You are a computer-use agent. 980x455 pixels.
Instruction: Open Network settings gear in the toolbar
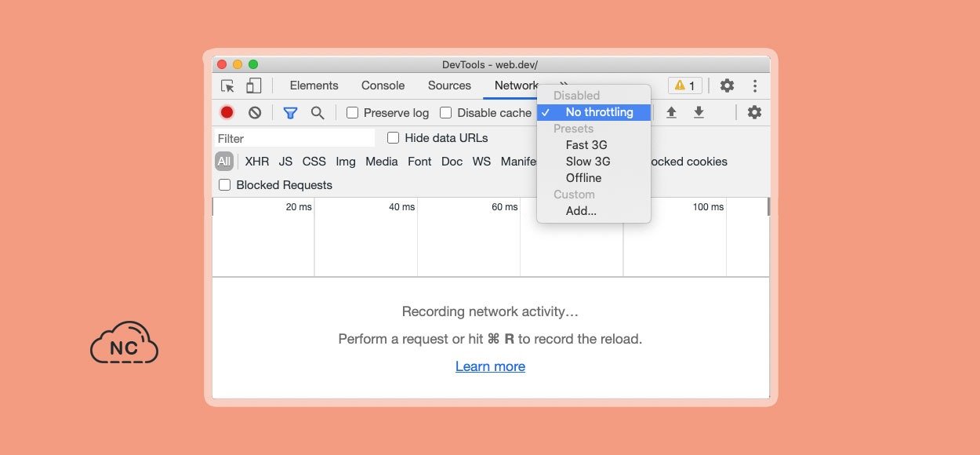click(x=754, y=112)
